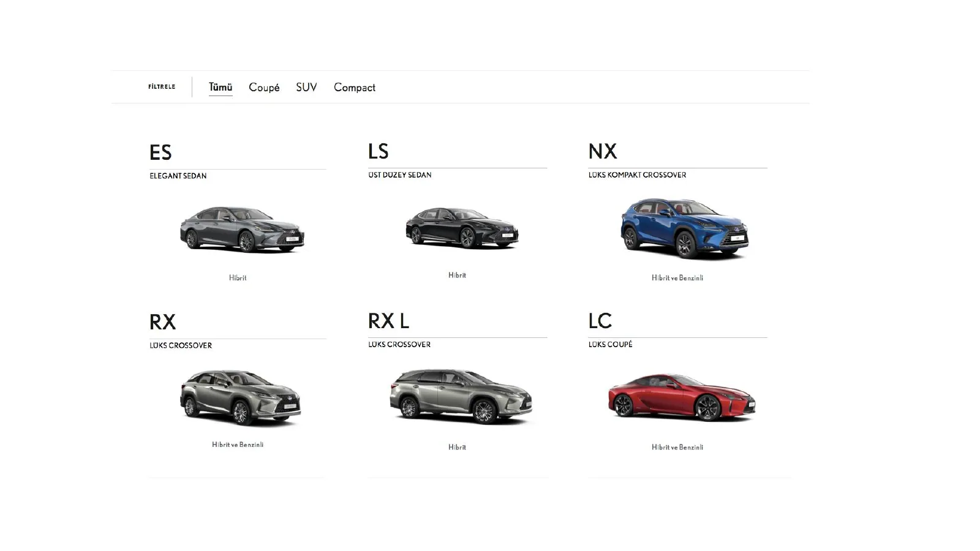
Task: Click Hibrit label under LS car
Action: 457,275
